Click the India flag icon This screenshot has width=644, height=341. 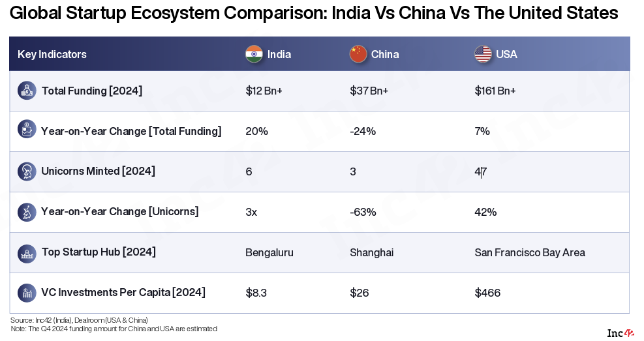[254, 54]
